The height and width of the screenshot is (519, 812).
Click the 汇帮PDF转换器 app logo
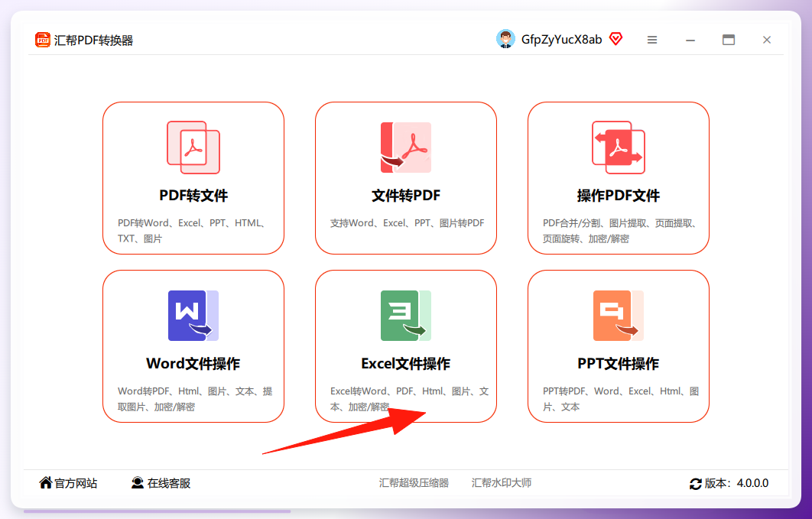coord(43,40)
